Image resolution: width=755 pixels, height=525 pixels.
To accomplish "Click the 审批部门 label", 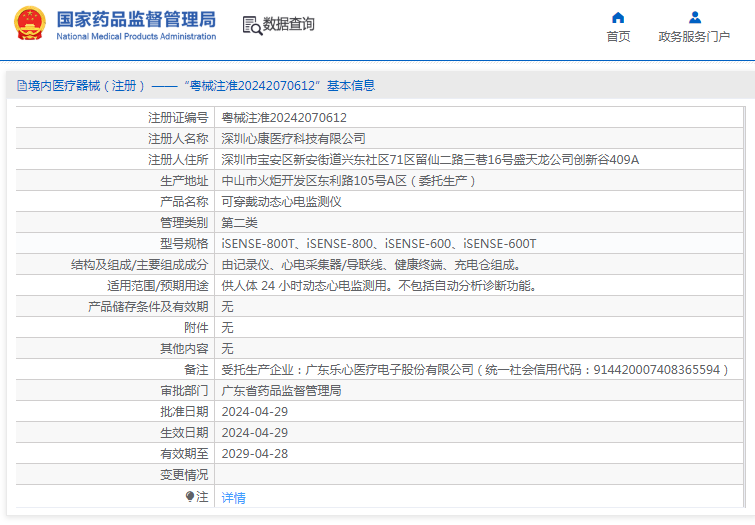I will click(x=184, y=391).
